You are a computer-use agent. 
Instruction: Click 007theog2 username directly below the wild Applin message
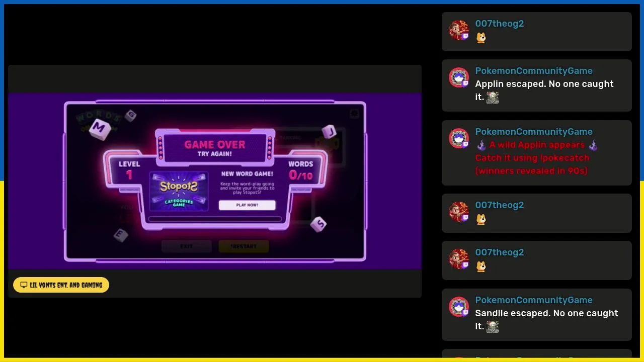tap(500, 205)
